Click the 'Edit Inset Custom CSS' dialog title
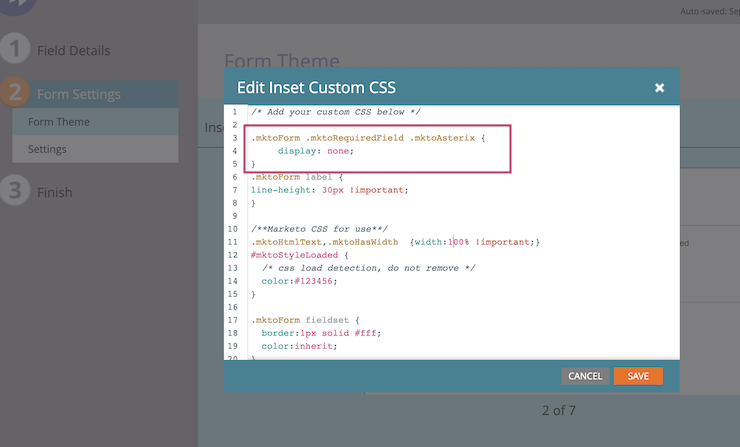Screen dimensions: 740x447 316,88
